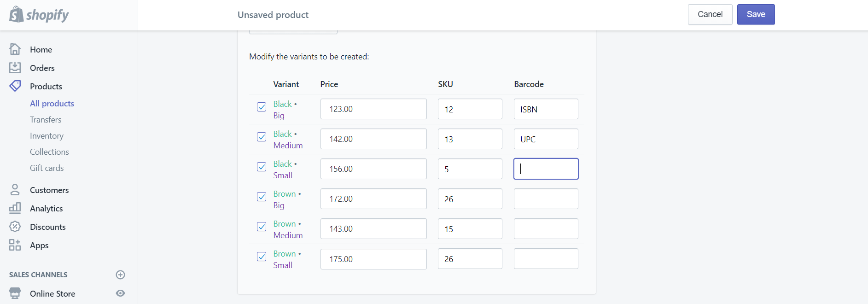Viewport: 868px width, 304px height.
Task: Edit SKU 12 for Black Big
Action: click(x=470, y=109)
